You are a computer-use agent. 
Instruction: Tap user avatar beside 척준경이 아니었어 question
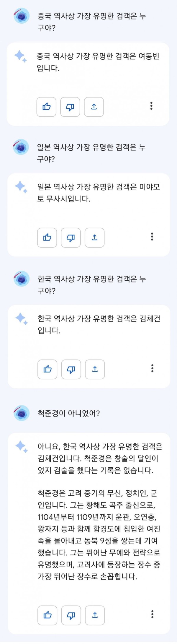pyautogui.click(x=22, y=413)
